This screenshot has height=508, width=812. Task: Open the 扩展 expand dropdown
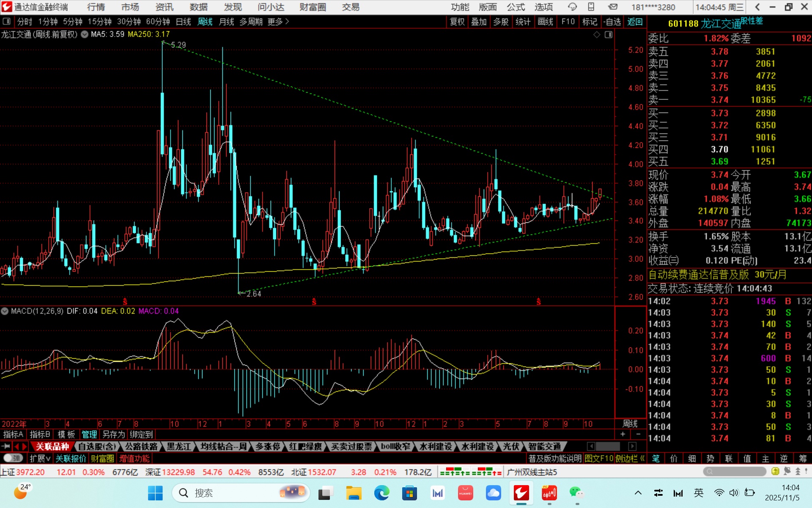(x=40, y=458)
